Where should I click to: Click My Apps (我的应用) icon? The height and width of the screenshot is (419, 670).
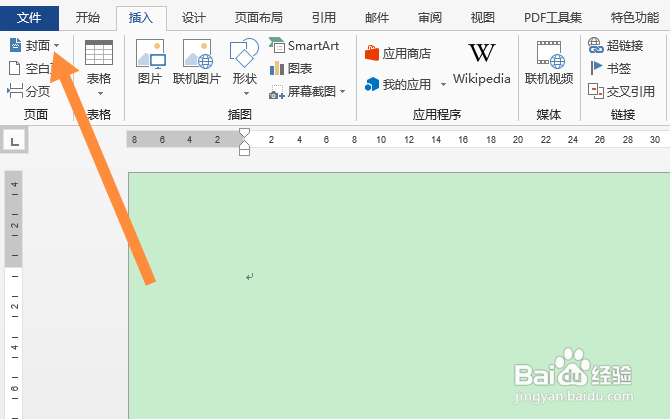[x=372, y=85]
